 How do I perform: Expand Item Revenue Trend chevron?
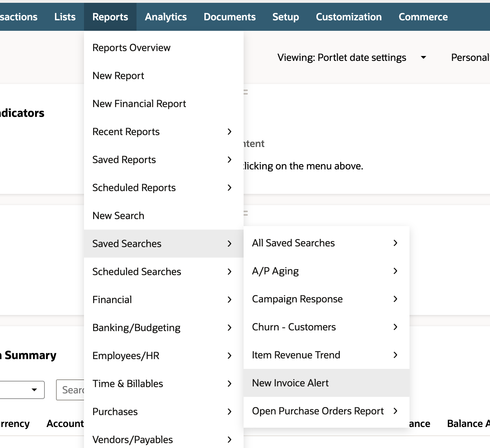[x=395, y=355]
